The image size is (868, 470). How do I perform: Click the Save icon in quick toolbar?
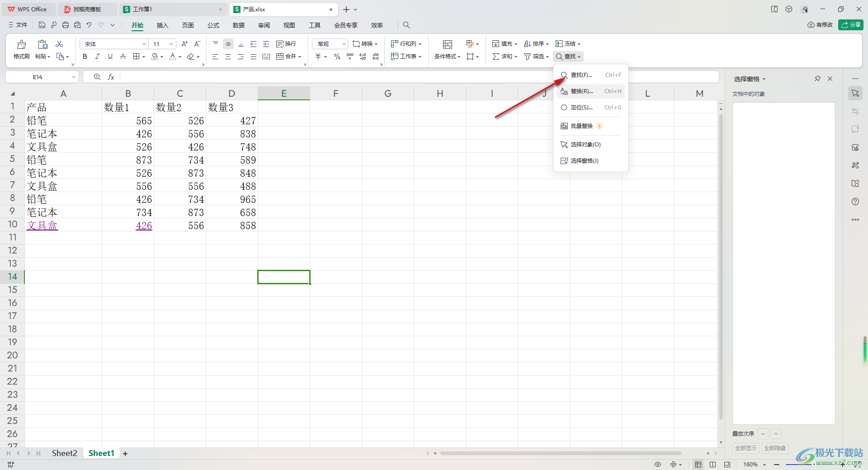click(42, 25)
